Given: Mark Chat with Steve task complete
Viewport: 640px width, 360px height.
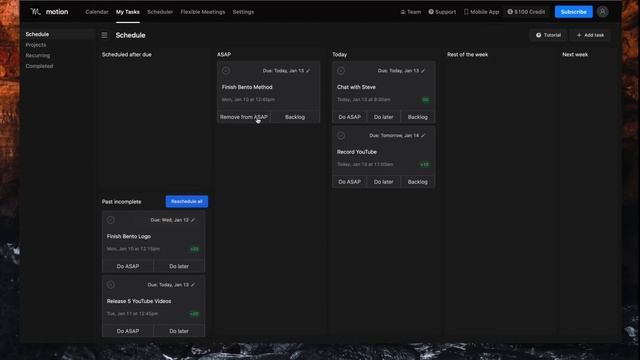Looking at the screenshot, I should [x=341, y=71].
